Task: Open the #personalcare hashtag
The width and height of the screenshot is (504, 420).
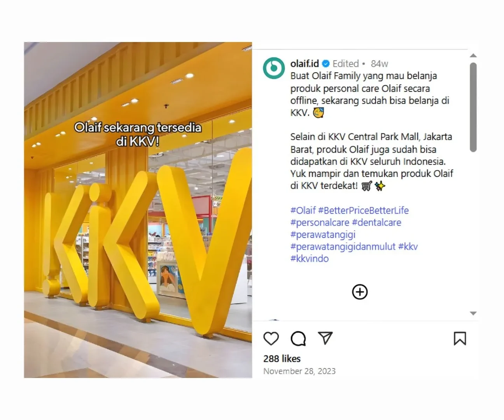Action: coord(320,222)
